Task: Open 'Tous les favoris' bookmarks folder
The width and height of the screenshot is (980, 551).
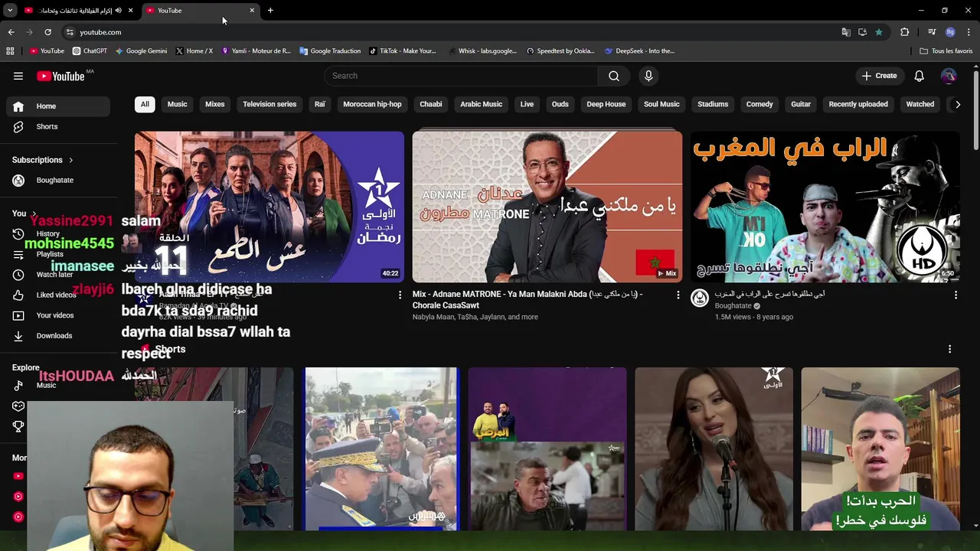Action: 946,51
